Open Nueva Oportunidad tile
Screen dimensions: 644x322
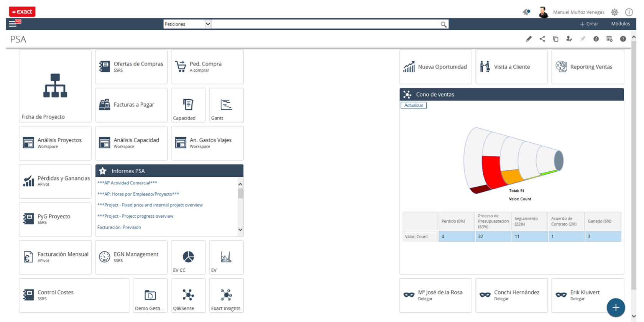[x=435, y=67]
